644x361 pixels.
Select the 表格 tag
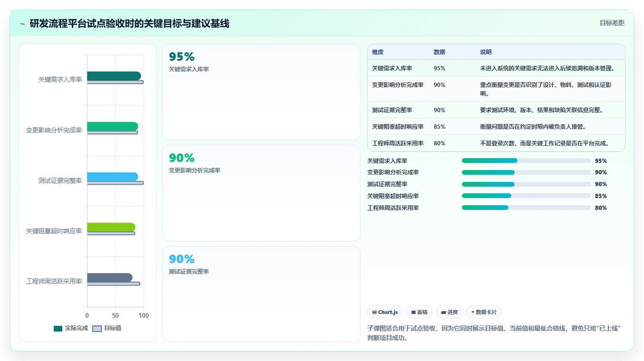pyautogui.click(x=420, y=312)
